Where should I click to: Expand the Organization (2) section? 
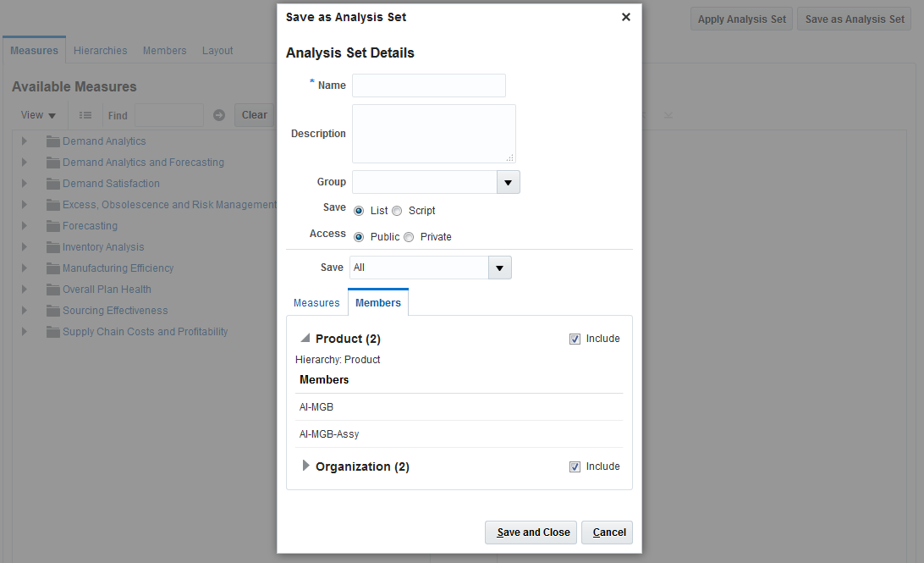pos(306,466)
